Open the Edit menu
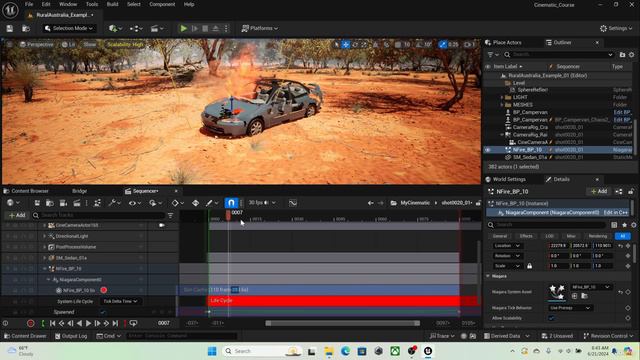Image resolution: width=640 pixels, height=360 pixels. [x=46, y=4]
